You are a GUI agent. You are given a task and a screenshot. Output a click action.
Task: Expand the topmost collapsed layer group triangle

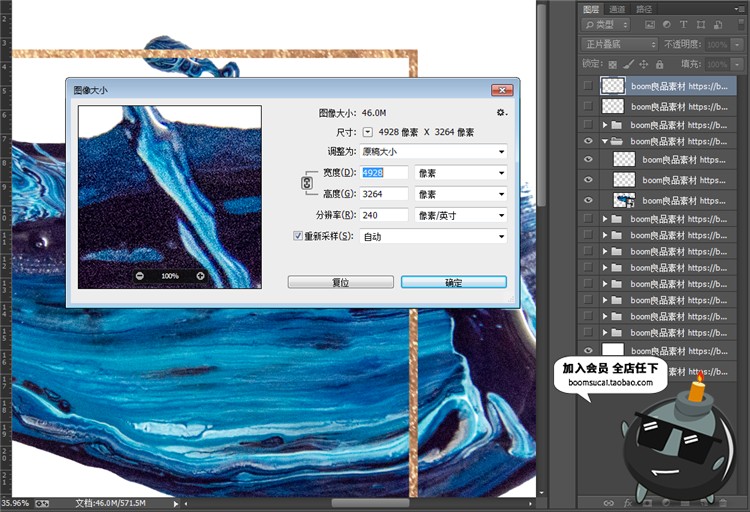605,125
